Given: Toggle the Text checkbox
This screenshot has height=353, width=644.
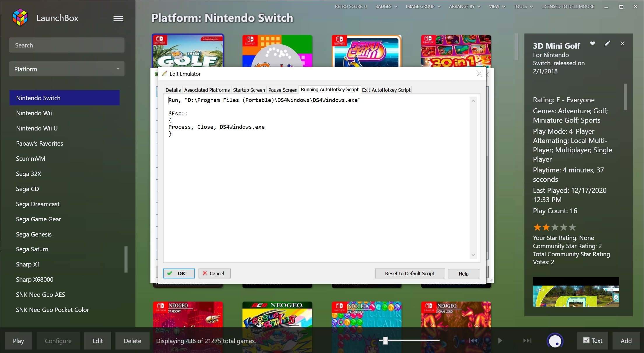Looking at the screenshot, I should point(586,340).
